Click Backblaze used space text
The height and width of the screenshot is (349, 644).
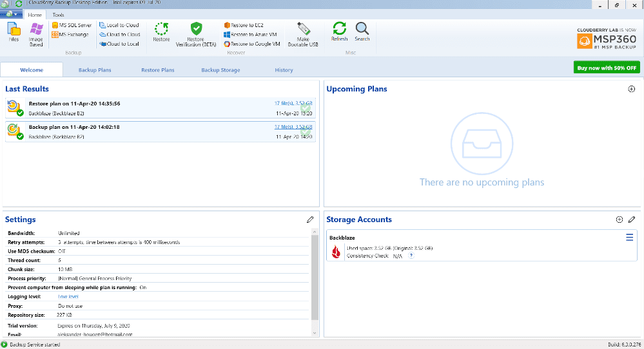click(x=389, y=248)
